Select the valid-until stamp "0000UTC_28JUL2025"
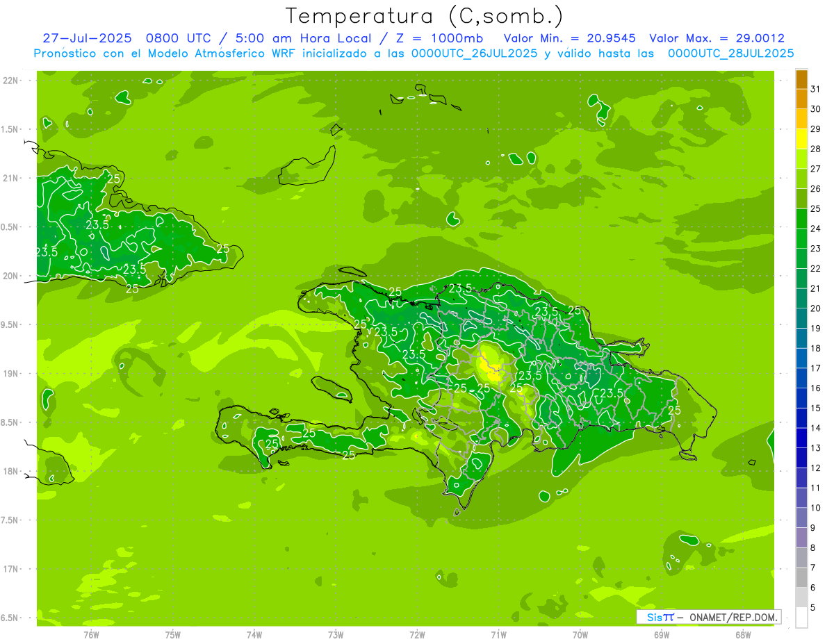The height and width of the screenshot is (644, 834). (x=730, y=53)
